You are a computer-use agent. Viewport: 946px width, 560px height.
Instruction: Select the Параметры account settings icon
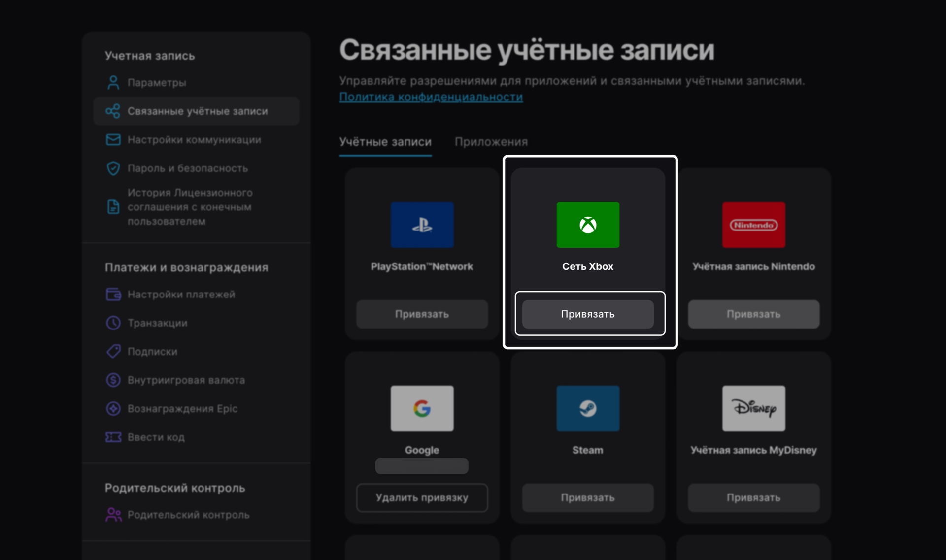click(x=114, y=82)
